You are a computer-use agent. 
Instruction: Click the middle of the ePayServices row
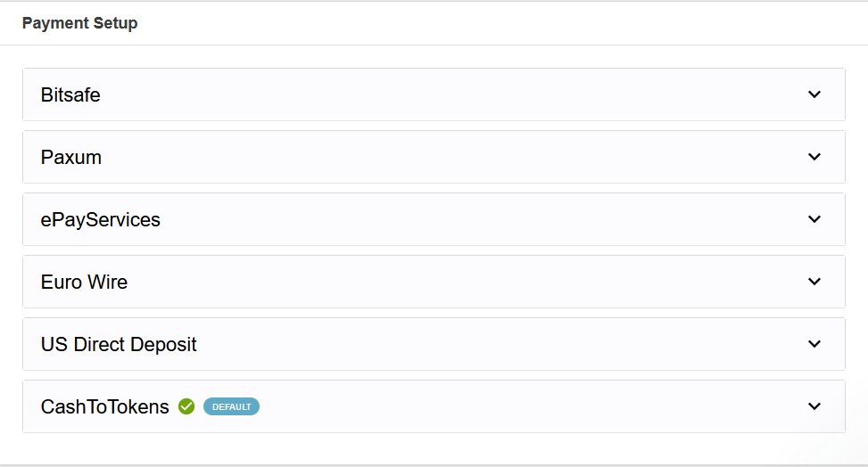point(434,219)
